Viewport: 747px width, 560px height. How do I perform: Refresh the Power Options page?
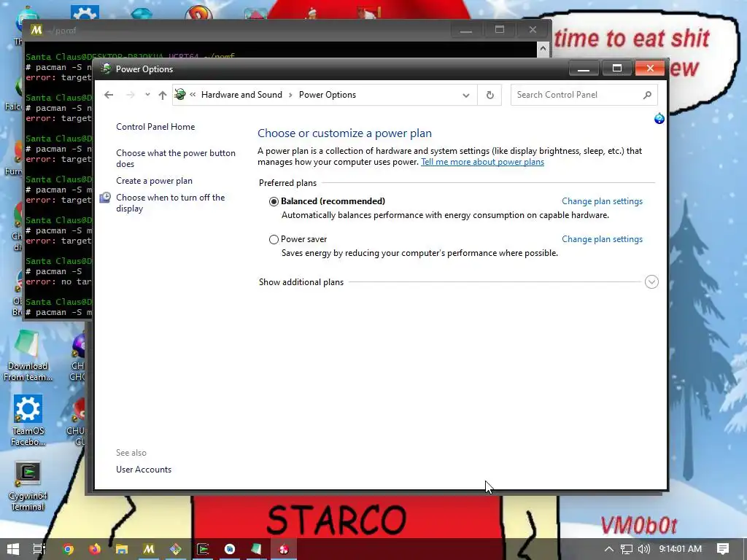tap(489, 95)
